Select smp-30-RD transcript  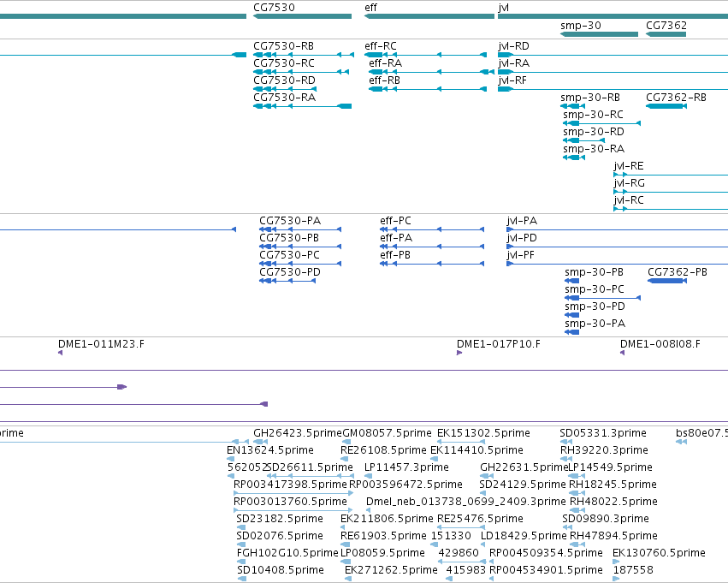click(x=583, y=140)
